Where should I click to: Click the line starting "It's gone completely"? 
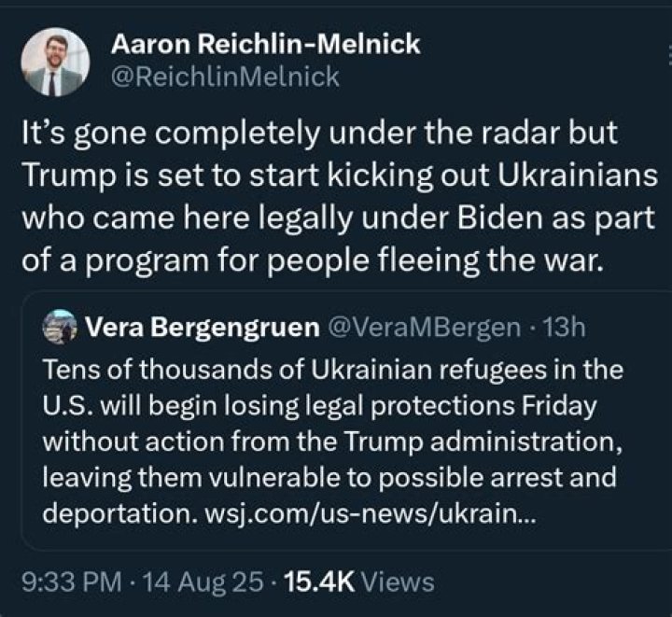(319, 133)
